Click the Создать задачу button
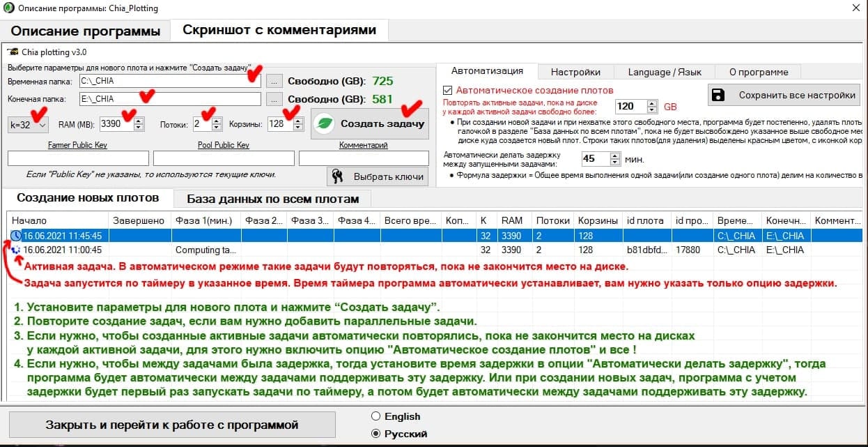Image resolution: width=868 pixels, height=447 pixels. pyautogui.click(x=370, y=124)
